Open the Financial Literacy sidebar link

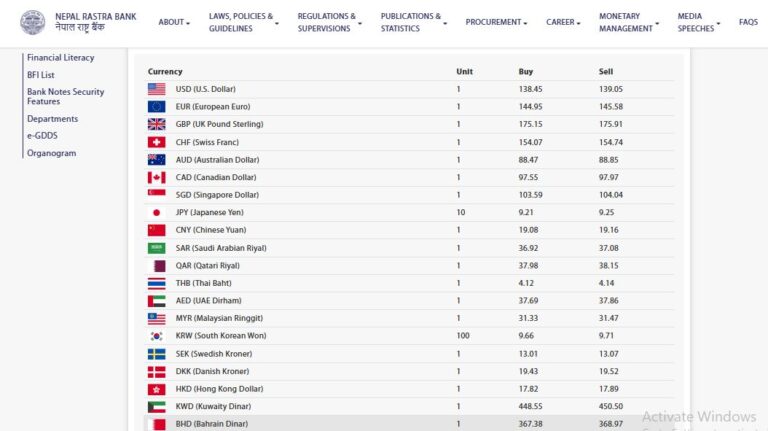click(x=60, y=58)
